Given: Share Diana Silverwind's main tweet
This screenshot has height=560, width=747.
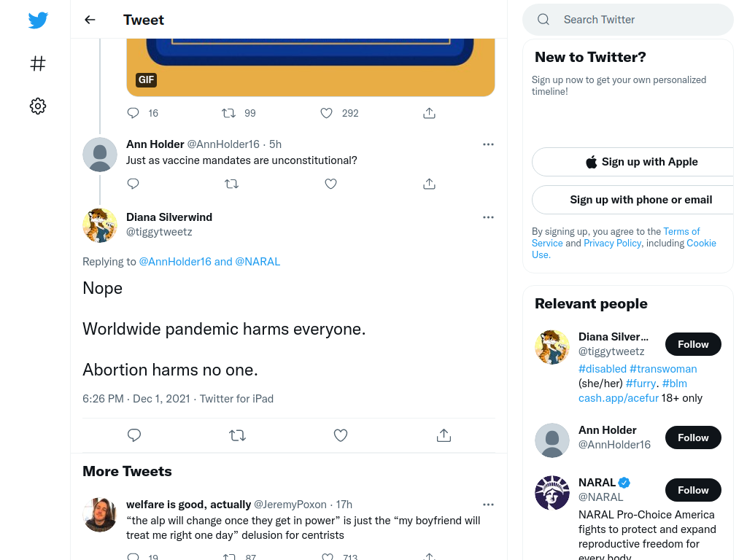Looking at the screenshot, I should [x=444, y=435].
